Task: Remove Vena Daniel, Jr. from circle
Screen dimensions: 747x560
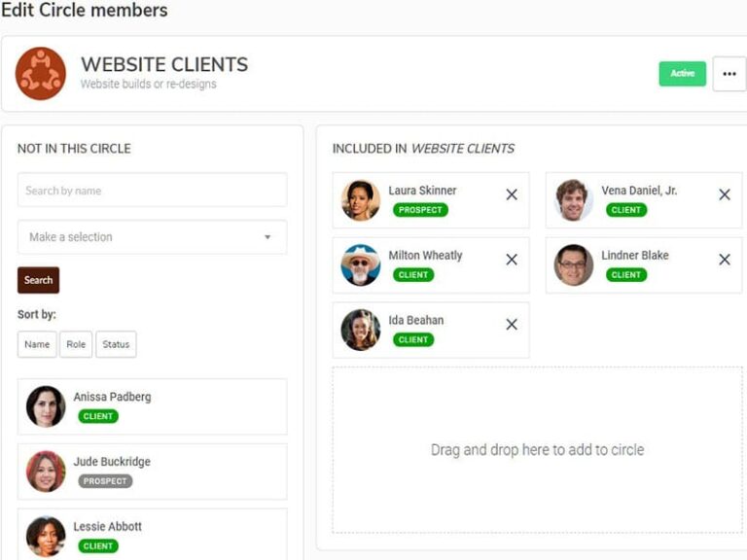Action: (x=724, y=194)
